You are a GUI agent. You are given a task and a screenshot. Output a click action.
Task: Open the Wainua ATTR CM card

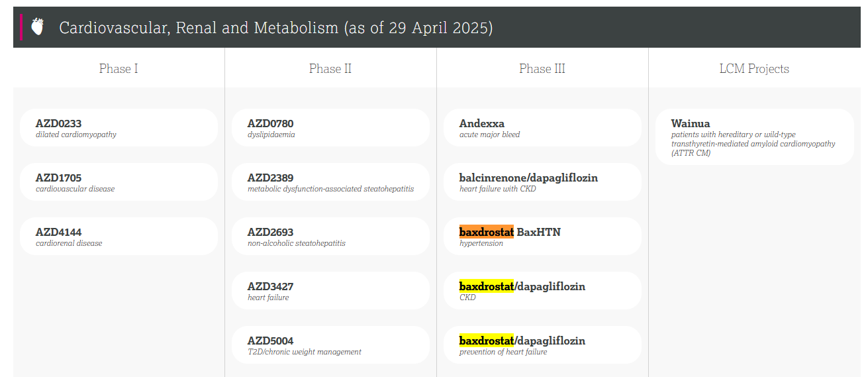click(x=754, y=137)
